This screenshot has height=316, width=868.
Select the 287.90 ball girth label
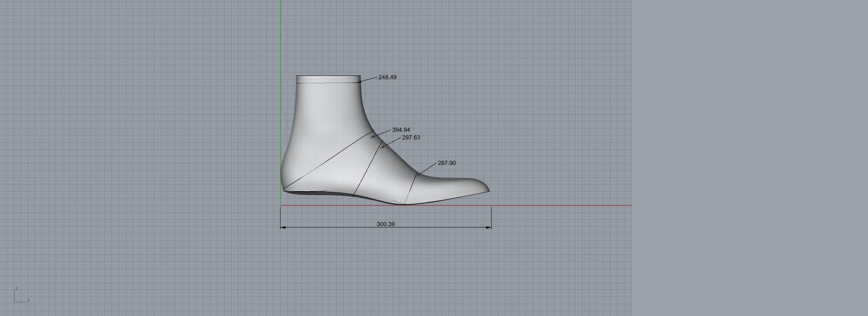click(x=447, y=163)
